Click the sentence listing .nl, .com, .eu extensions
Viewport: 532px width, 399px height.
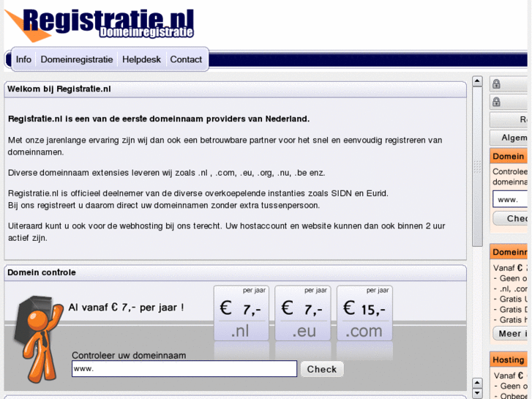click(167, 173)
